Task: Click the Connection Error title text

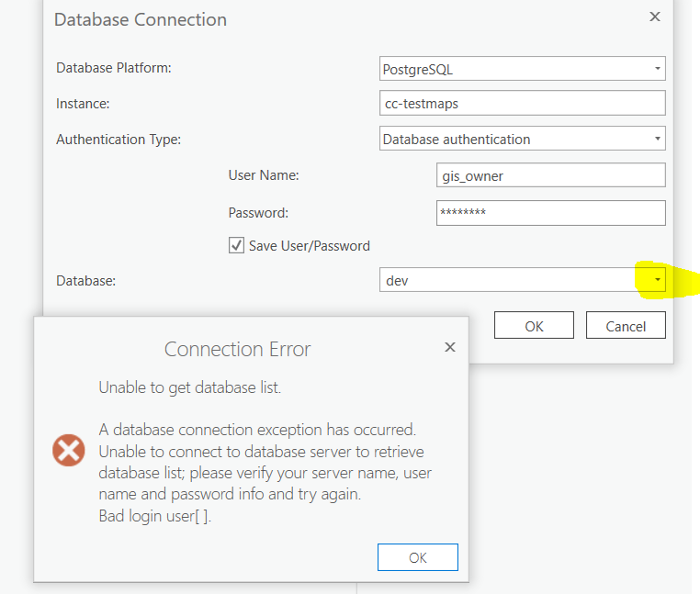Action: coord(237,349)
